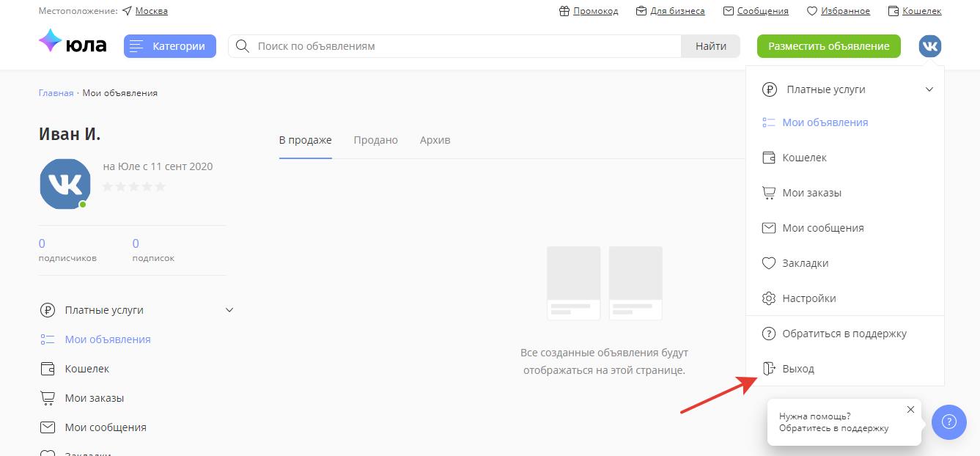Click the round help question-mark button

(948, 422)
